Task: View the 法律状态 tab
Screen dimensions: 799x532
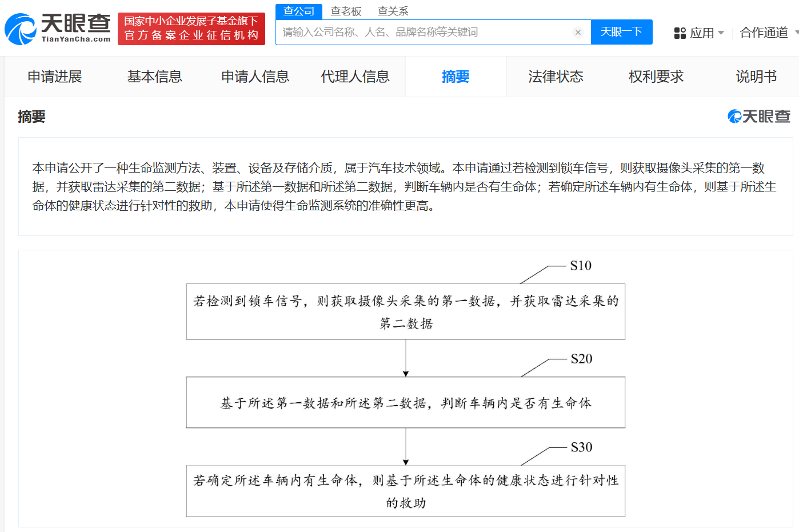Action: coord(556,77)
